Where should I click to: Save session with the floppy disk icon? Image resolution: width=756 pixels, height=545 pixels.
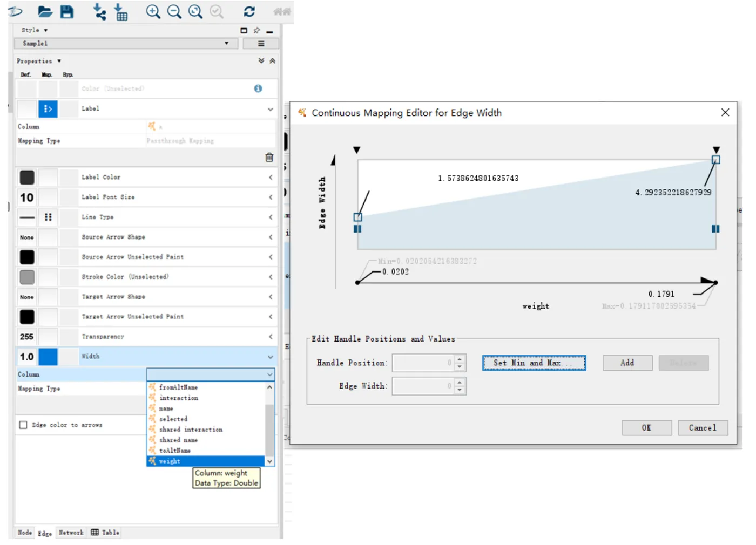pos(66,12)
